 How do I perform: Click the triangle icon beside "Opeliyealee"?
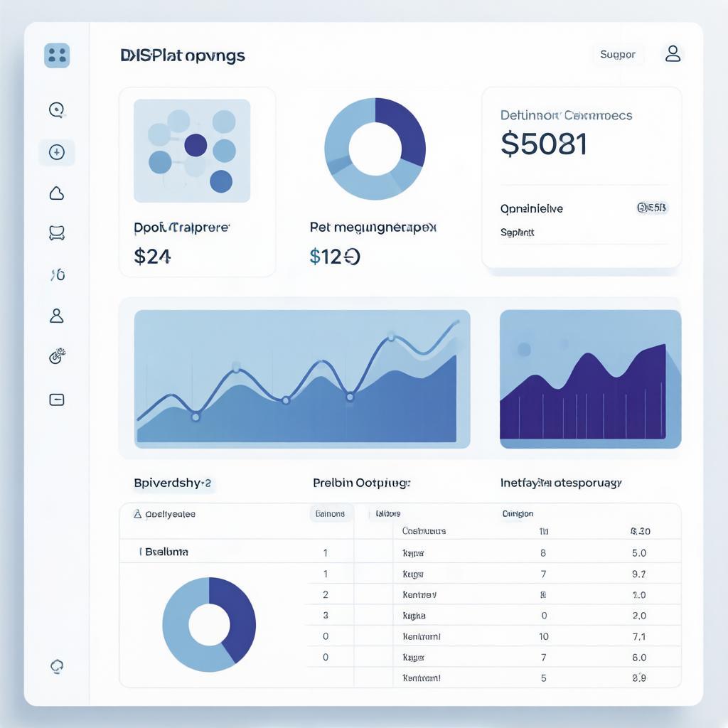[137, 514]
